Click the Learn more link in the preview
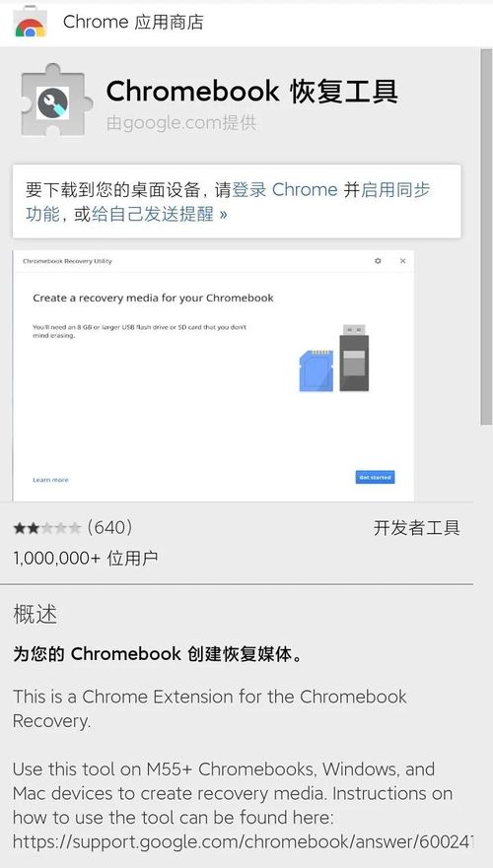493x868 pixels. click(x=50, y=480)
